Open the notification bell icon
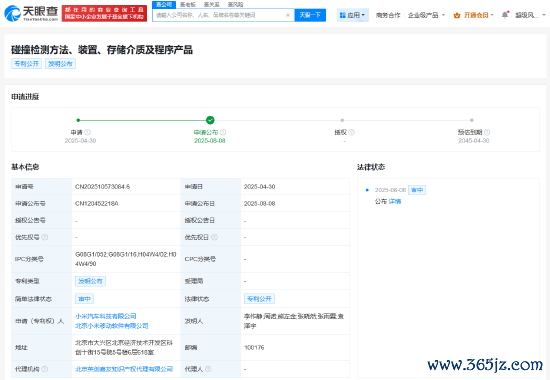550x380 pixels. tap(505, 15)
